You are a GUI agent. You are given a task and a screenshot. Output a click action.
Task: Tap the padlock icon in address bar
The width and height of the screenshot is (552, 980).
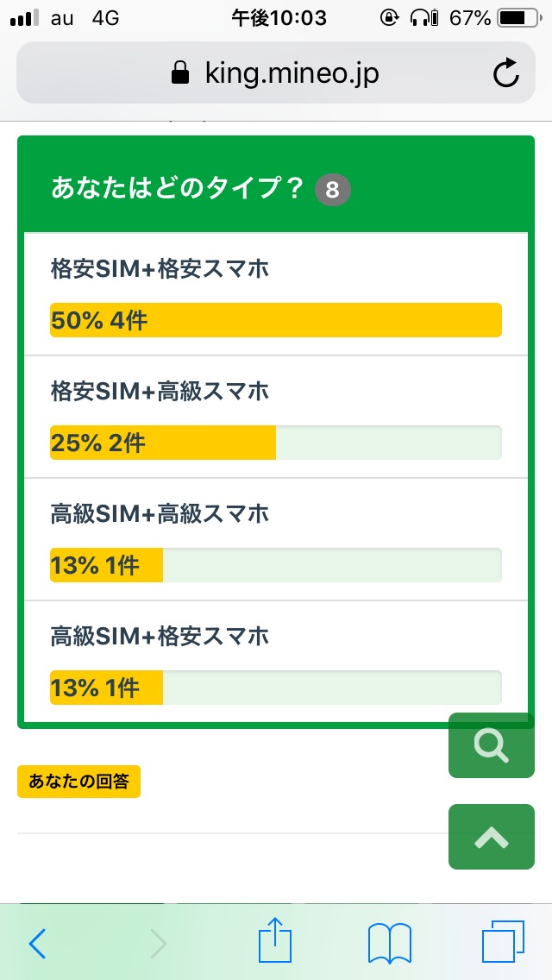180,74
